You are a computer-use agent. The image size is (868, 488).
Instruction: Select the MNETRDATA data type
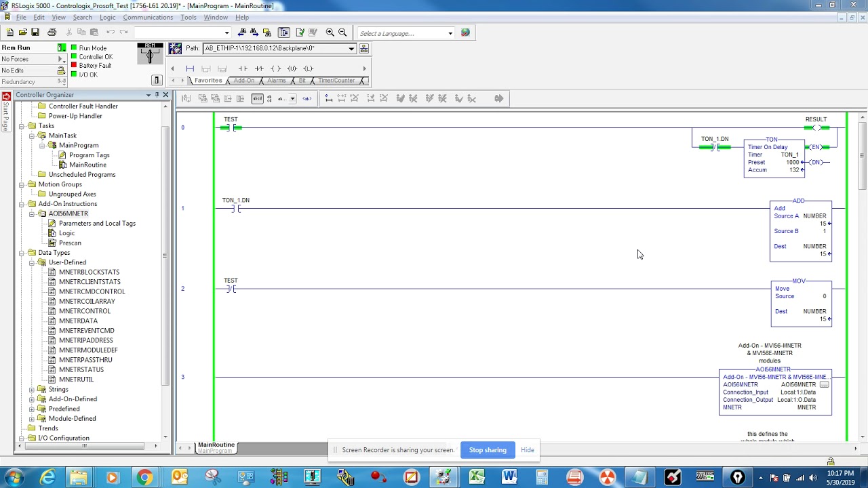click(x=78, y=321)
